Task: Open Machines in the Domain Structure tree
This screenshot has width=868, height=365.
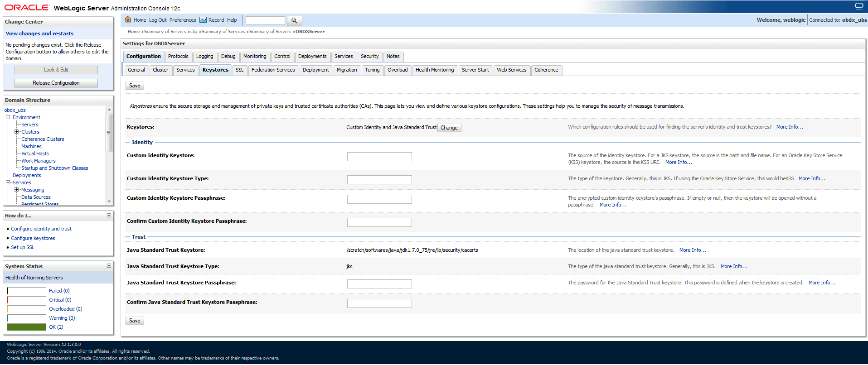Action: point(31,146)
